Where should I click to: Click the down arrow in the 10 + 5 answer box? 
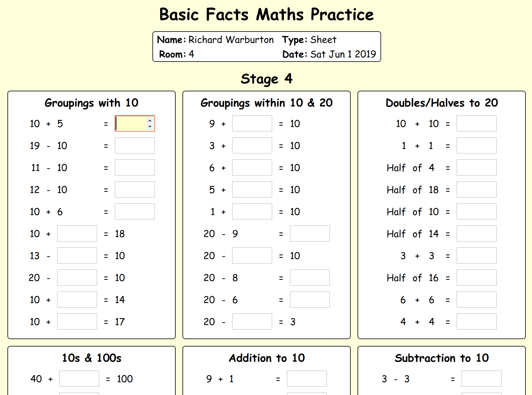(150, 126)
